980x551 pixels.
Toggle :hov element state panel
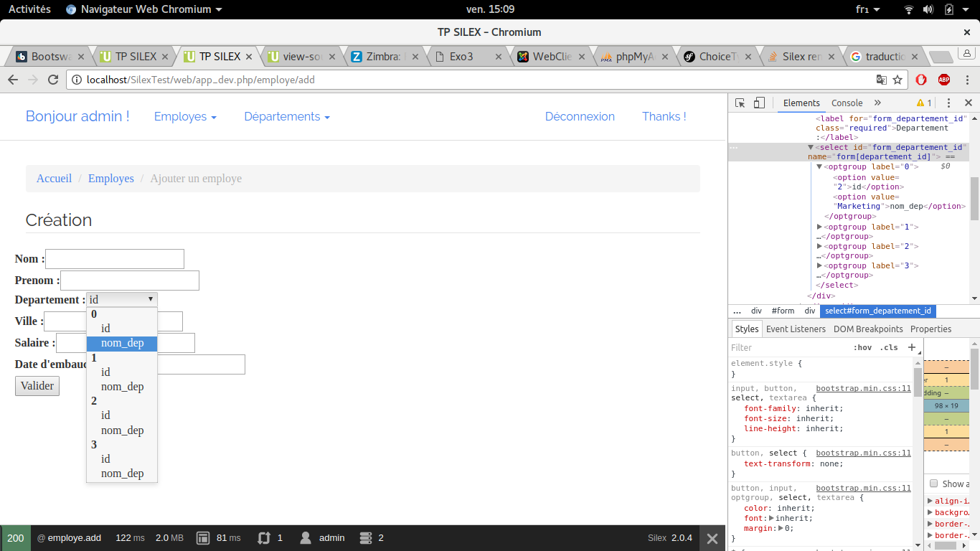862,347
